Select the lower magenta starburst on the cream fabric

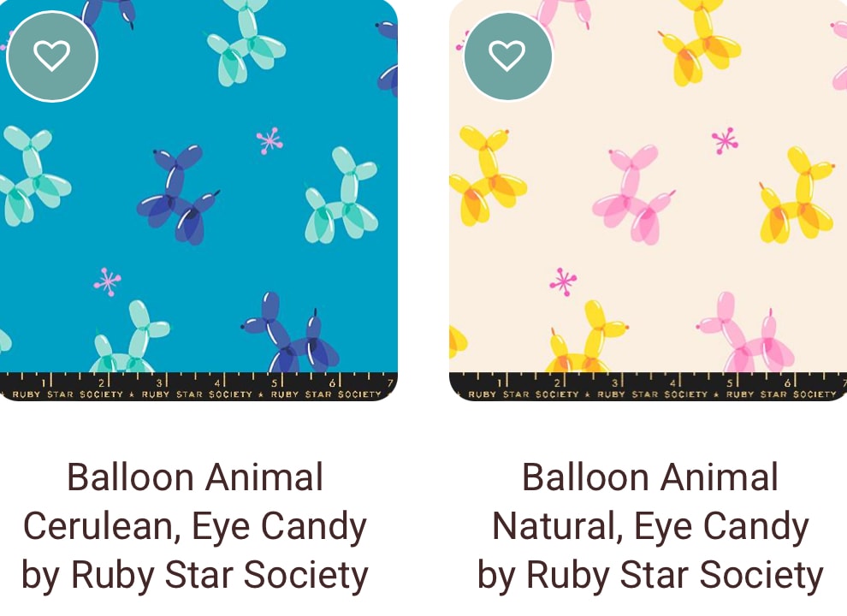[563, 281]
